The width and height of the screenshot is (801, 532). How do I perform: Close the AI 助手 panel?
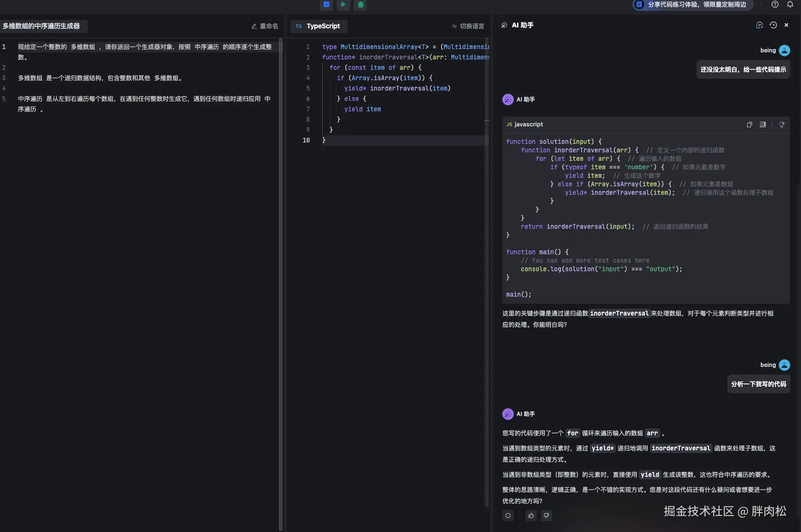coord(786,25)
